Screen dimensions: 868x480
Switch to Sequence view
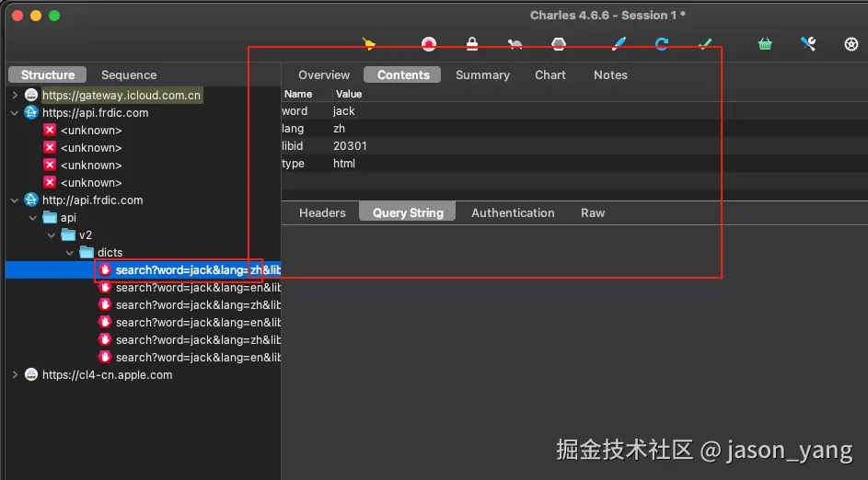129,74
